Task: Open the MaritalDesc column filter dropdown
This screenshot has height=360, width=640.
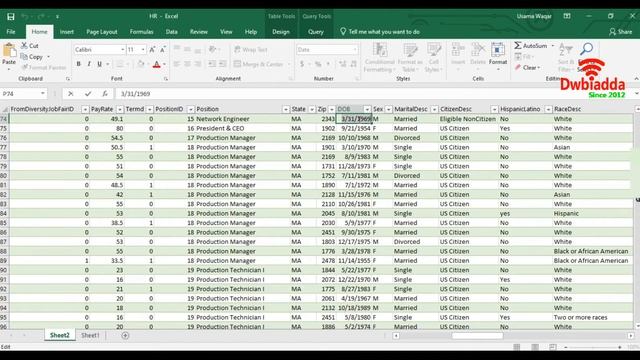Action: click(434, 109)
